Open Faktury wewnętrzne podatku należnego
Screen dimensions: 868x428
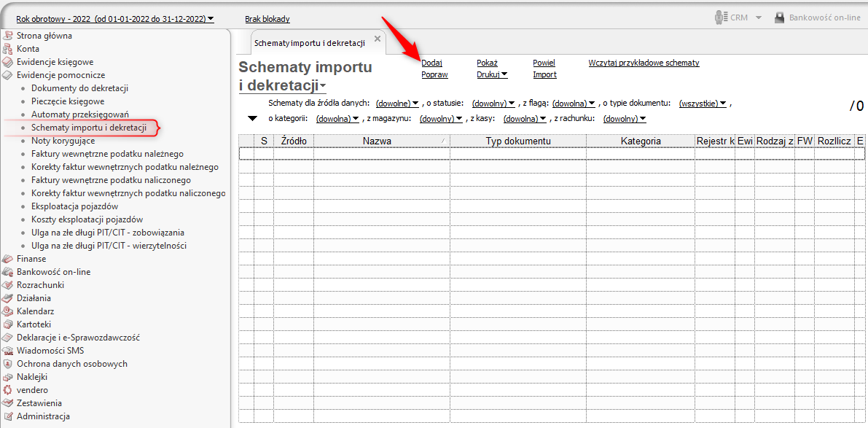108,153
